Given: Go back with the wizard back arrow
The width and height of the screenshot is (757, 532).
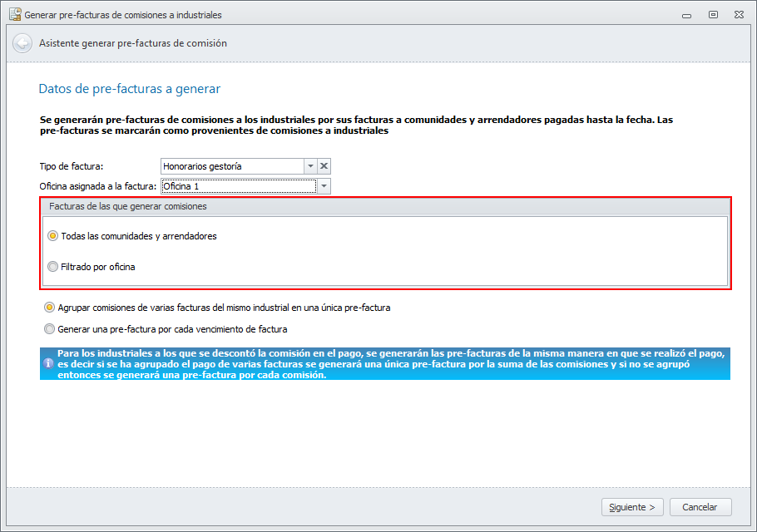Looking at the screenshot, I should (22, 43).
